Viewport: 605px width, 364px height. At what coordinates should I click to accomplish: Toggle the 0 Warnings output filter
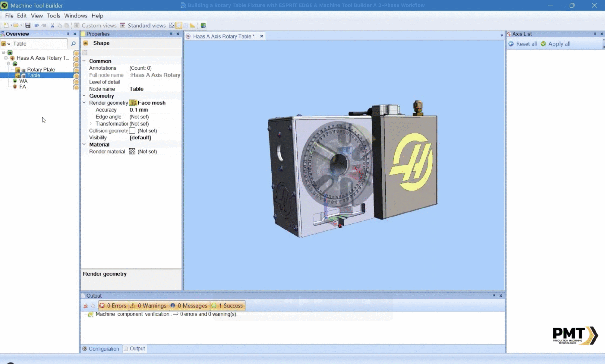tap(149, 306)
